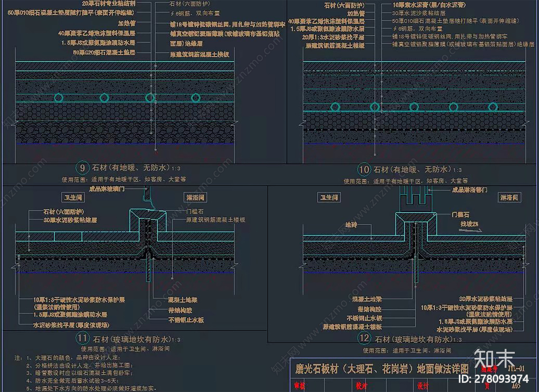Click the '找坡2%' slope annotation
This screenshot has width=539, height=392.
click(470, 224)
